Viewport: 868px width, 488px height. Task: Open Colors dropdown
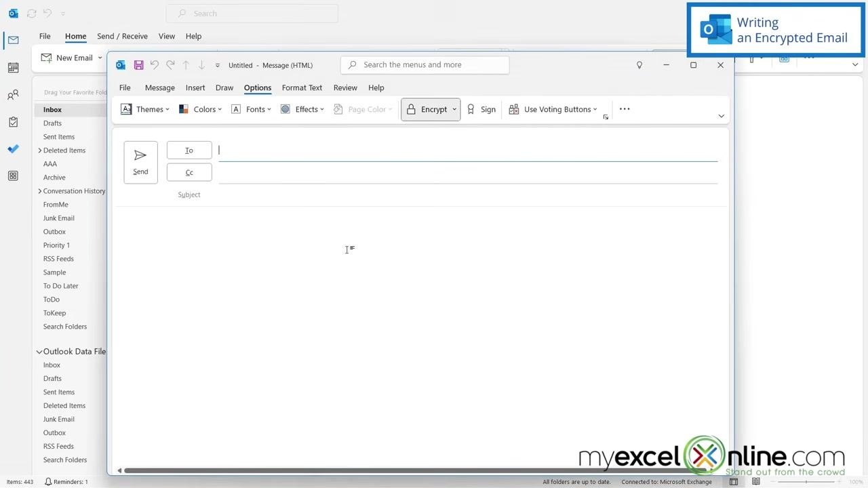(x=200, y=109)
